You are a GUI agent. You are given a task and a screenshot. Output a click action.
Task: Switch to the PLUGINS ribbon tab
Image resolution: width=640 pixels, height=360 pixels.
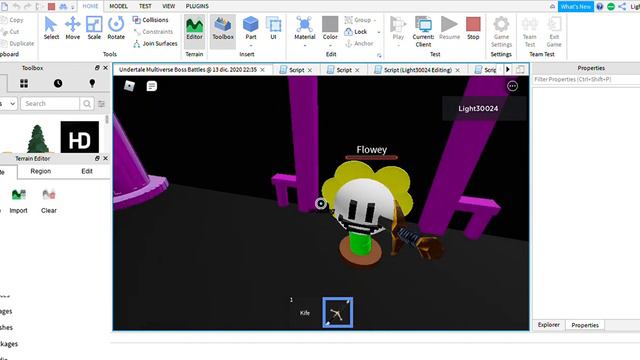click(197, 6)
